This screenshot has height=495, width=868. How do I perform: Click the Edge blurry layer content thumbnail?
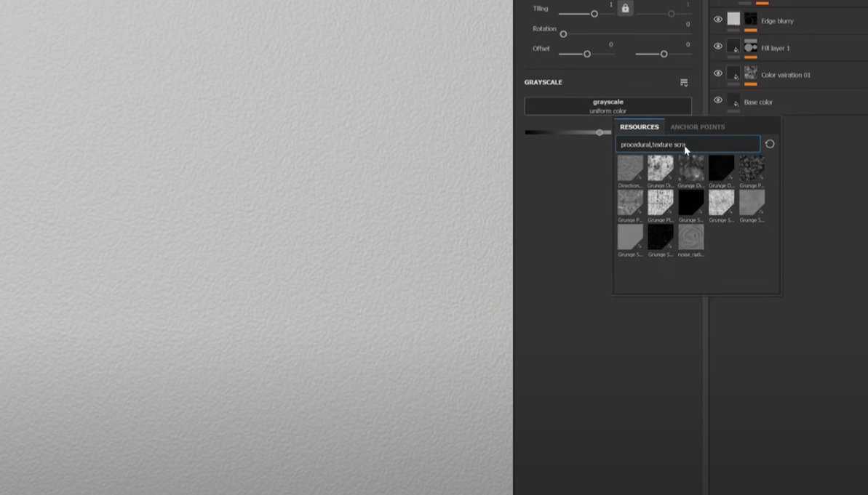(x=733, y=20)
